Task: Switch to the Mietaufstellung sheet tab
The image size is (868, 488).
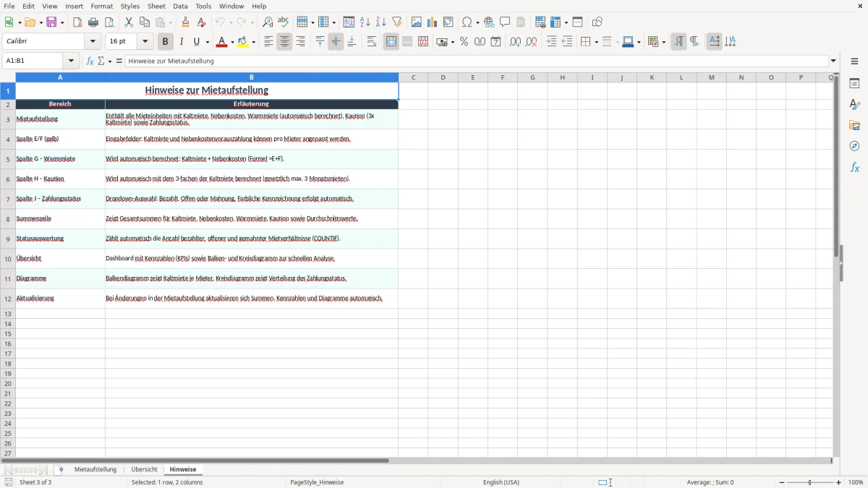Action: tap(95, 470)
